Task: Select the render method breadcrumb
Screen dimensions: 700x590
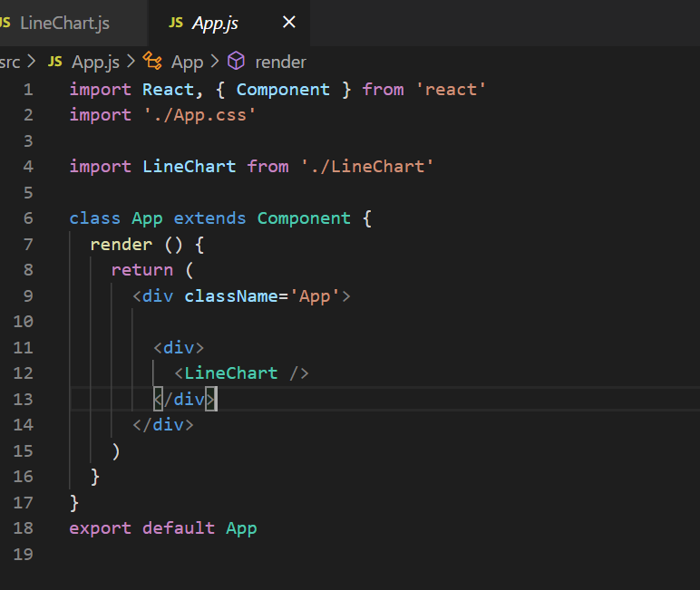Action: pyautogui.click(x=280, y=62)
